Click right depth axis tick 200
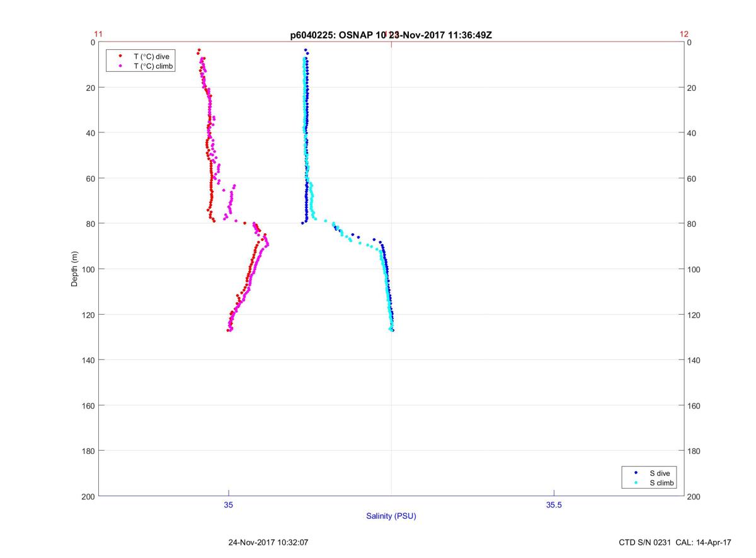The width and height of the screenshot is (756, 558). pos(694,497)
